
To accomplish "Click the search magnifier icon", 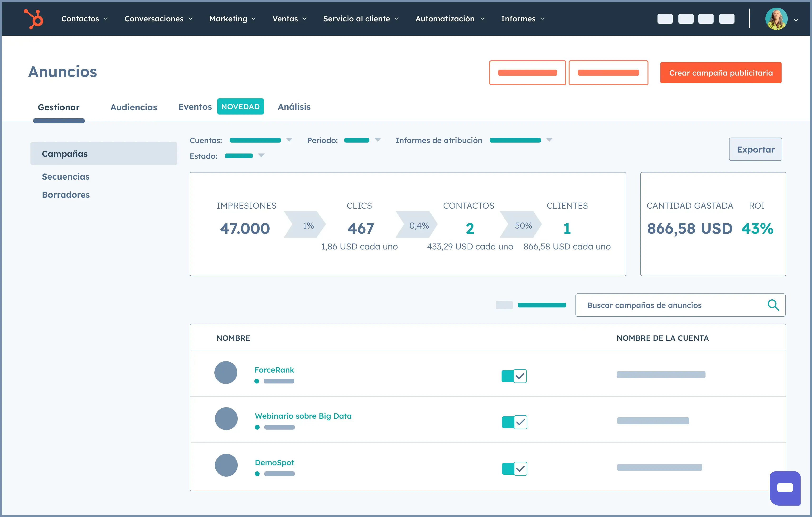I will (773, 305).
